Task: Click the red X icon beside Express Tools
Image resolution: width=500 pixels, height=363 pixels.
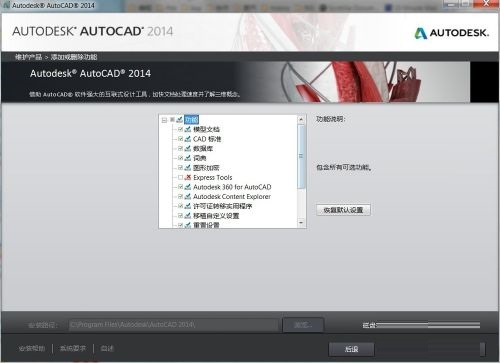Action: [x=188, y=177]
